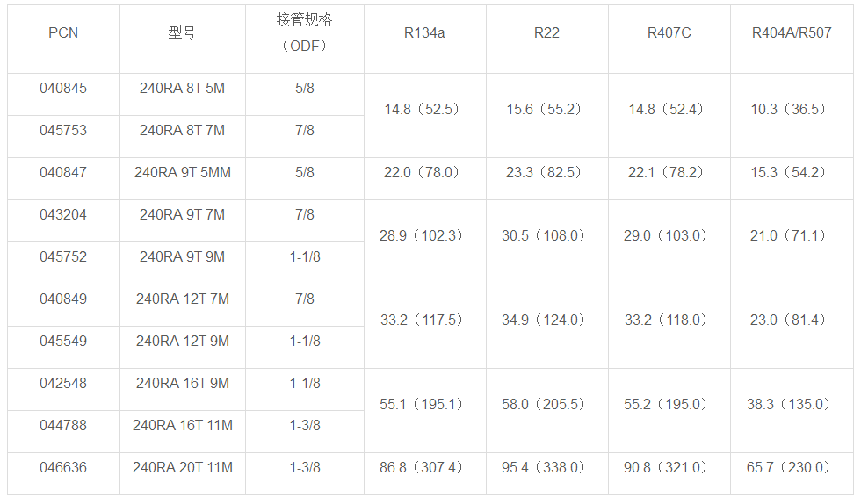This screenshot has width=861, height=504.
Task: Click model cell 240RA 8T 7M
Action: point(182,131)
